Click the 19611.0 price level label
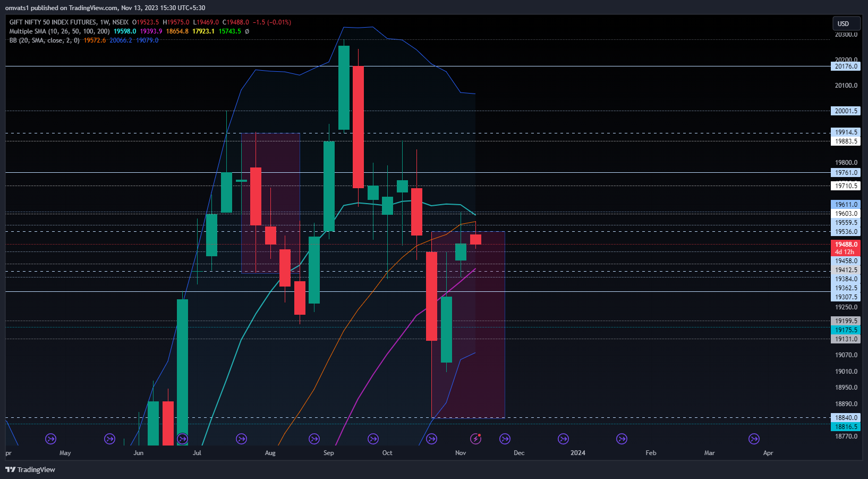Viewport: 868px width, 479px height. pos(846,205)
